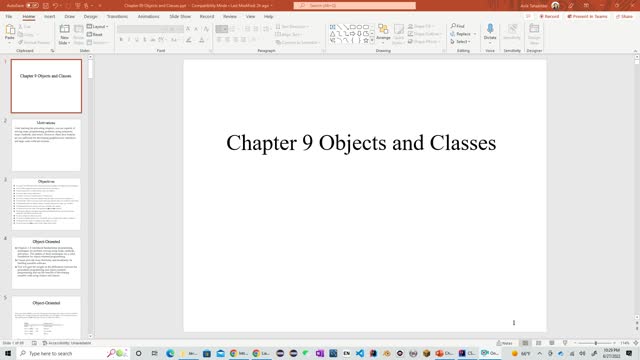Screen dimensions: 640x360
Task: Switch to the Draw tab
Action: [x=69, y=16]
